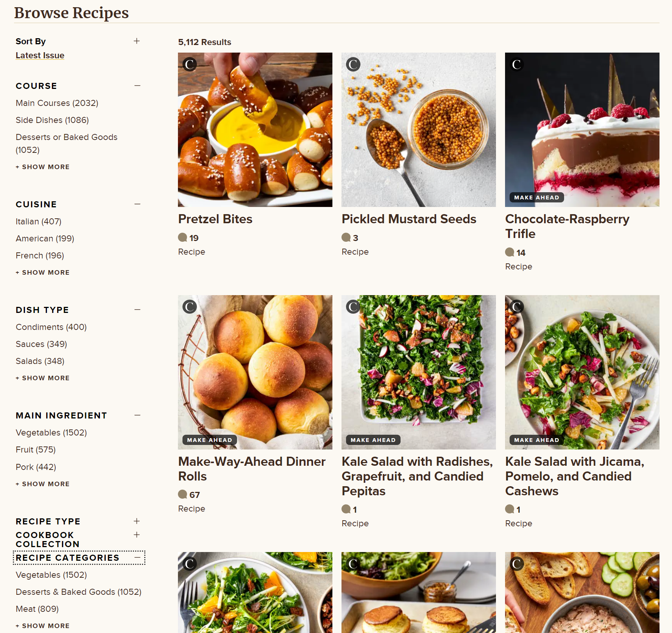Show more Cuisine options

click(42, 272)
